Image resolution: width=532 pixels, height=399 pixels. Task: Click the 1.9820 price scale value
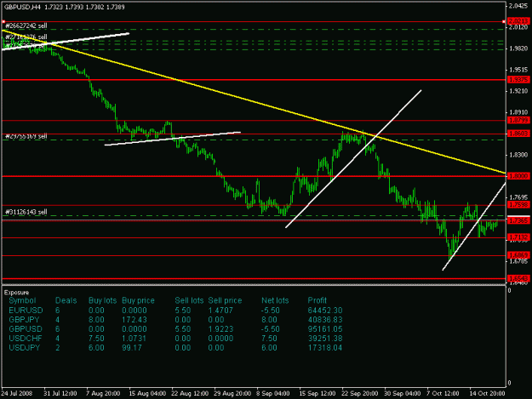518,48
